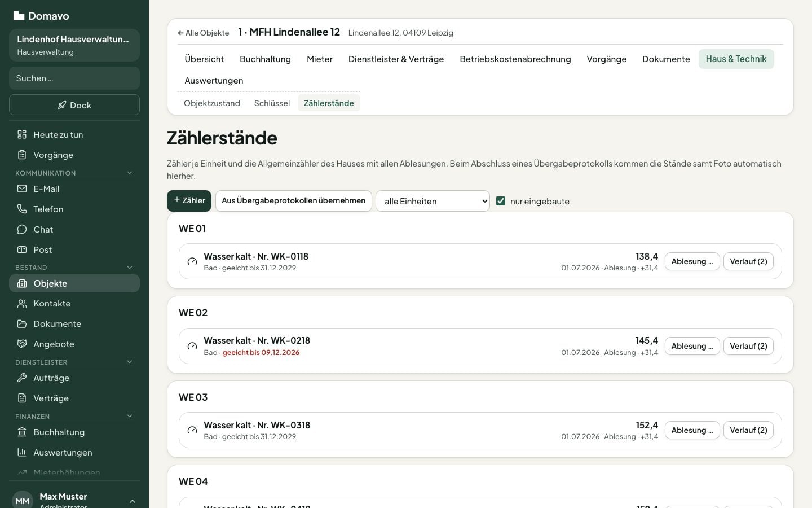Click the E-Mail envelope icon
This screenshot has width=812, height=508.
pyautogui.click(x=22, y=189)
